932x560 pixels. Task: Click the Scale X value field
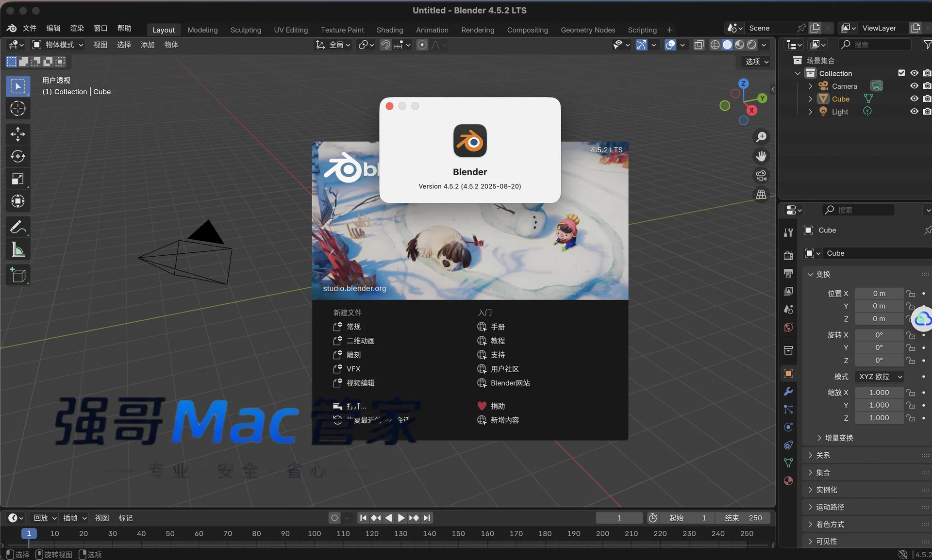(879, 393)
